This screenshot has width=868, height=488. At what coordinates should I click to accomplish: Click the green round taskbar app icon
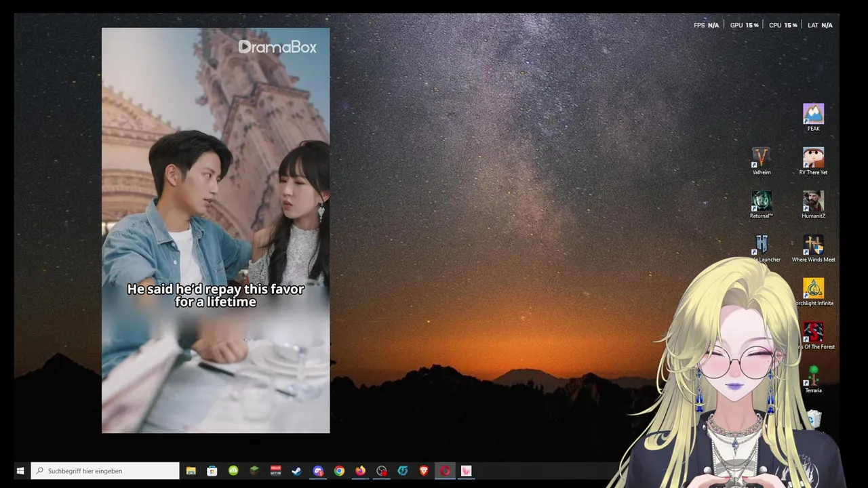(233, 470)
